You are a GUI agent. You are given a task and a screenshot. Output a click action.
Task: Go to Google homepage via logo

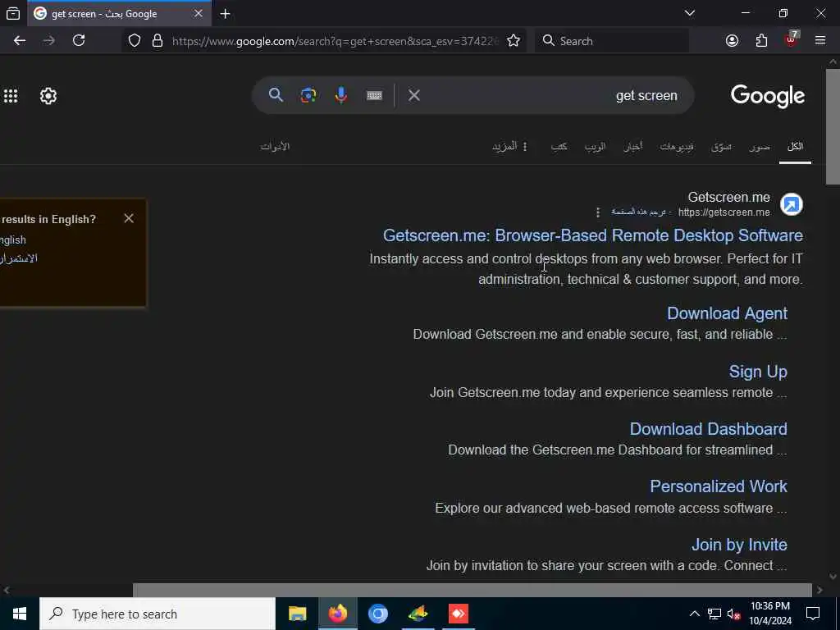768,96
